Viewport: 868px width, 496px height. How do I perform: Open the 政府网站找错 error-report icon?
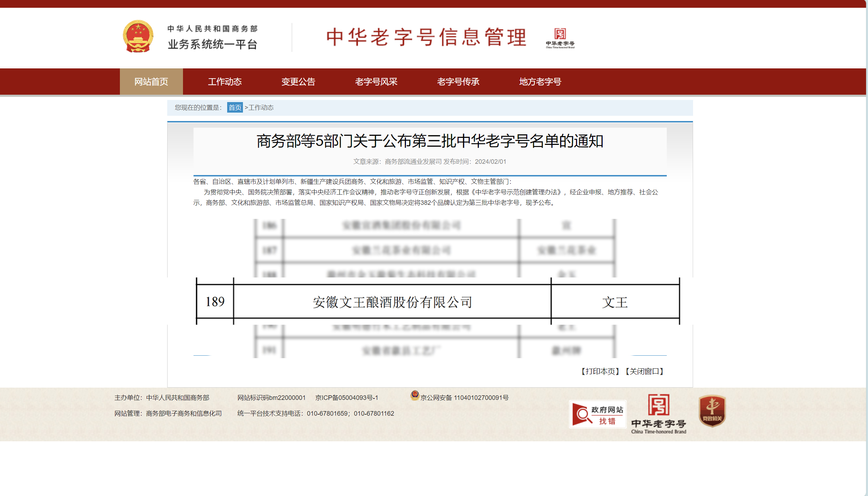(598, 414)
